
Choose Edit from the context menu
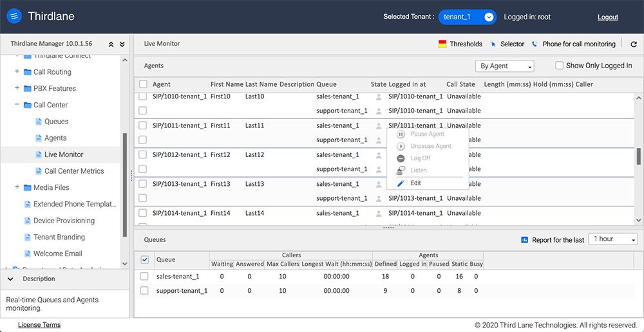[415, 183]
